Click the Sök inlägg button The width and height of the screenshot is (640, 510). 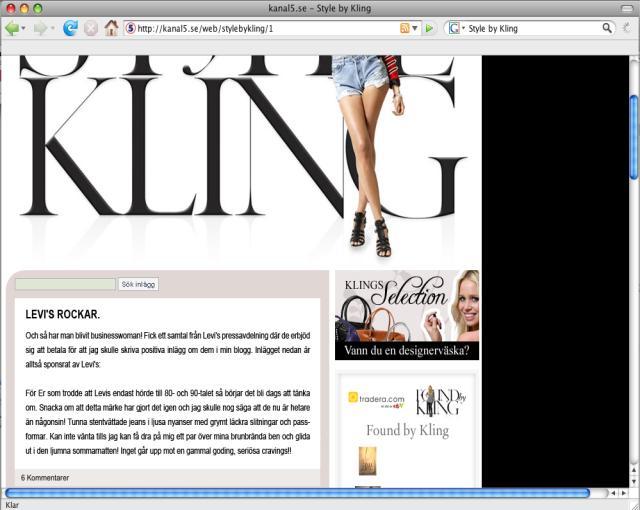[x=138, y=284]
